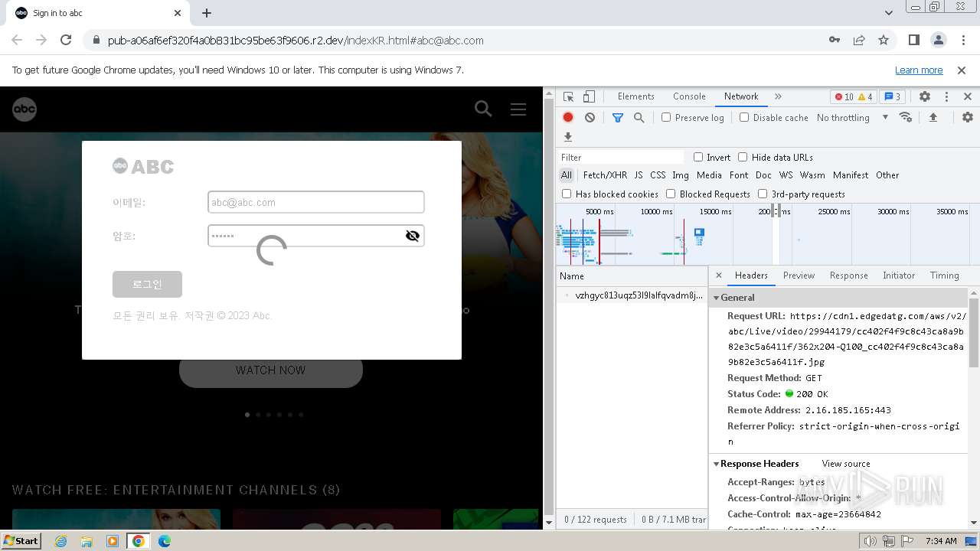Click the gray 로그인 login button

pos(147,284)
